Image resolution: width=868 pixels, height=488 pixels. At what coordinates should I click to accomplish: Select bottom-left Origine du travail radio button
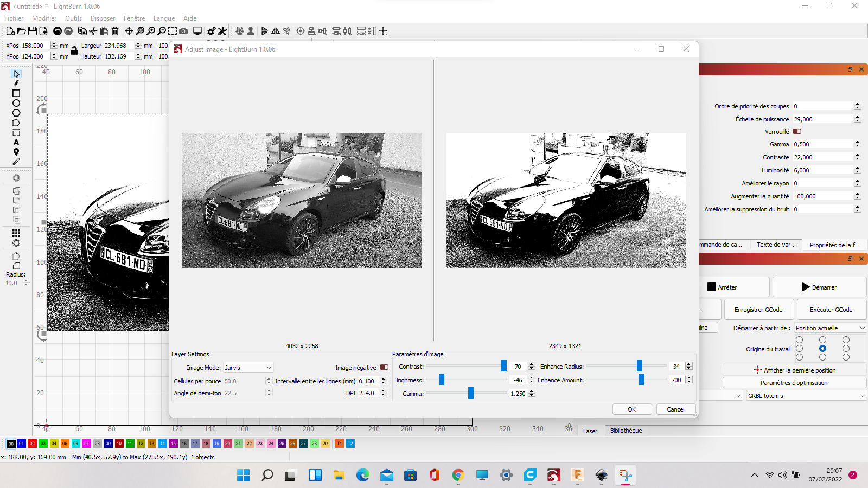(800, 357)
